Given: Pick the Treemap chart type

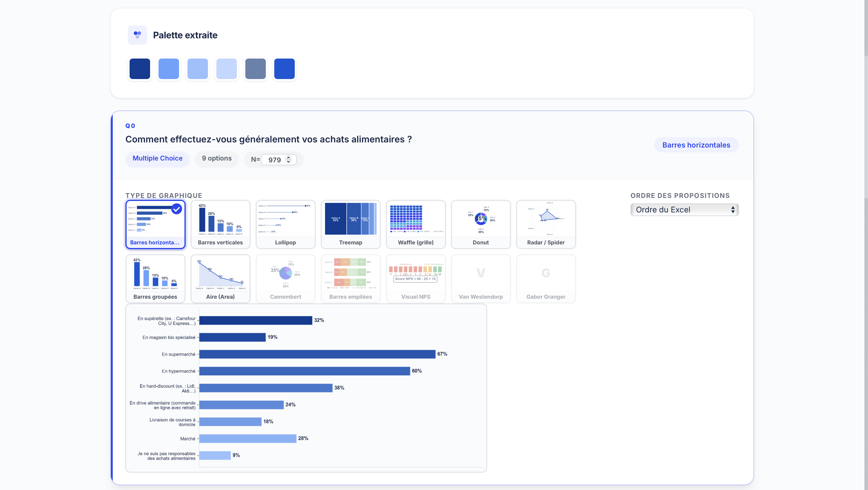Looking at the screenshot, I should click(351, 224).
